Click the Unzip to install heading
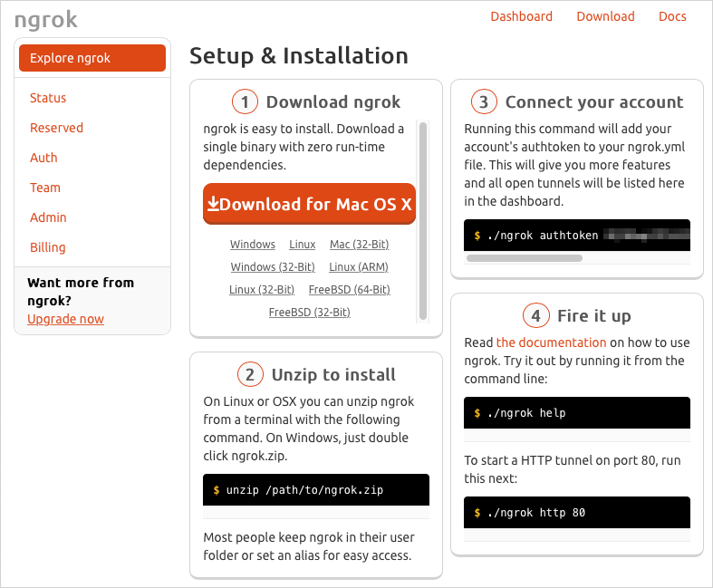Viewport: 713px width, 588px height. (x=333, y=375)
